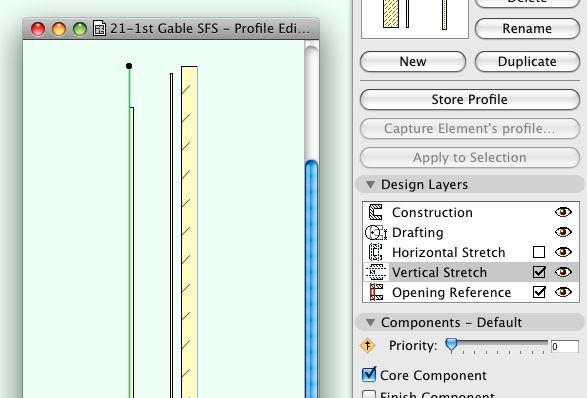Click the Construction layer icon

pyautogui.click(x=375, y=212)
